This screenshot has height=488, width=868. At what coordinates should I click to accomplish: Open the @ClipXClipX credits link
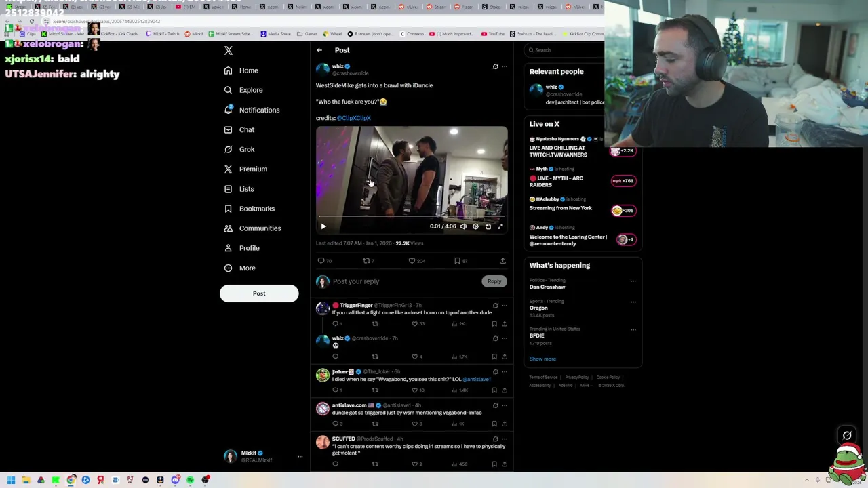[354, 118]
